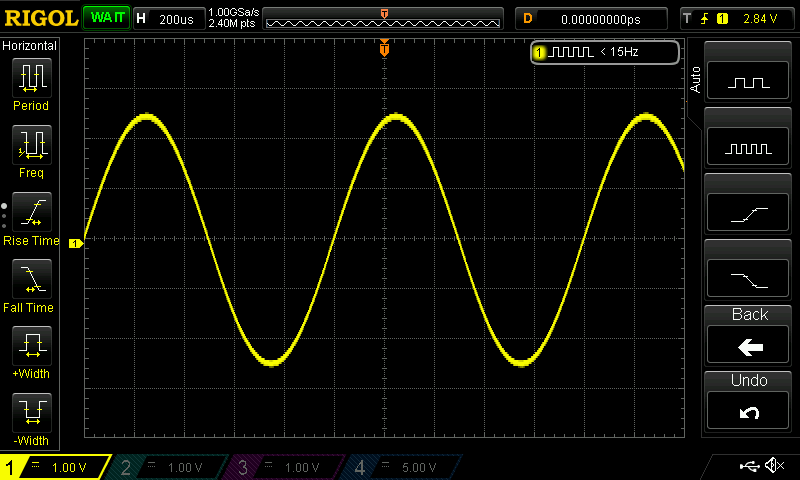Open the Horizontal menu header
Image resolution: width=800 pixels, height=480 pixels.
click(x=30, y=46)
